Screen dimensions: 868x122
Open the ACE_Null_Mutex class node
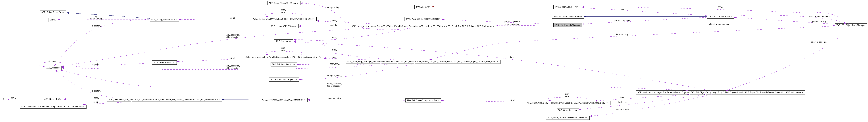click(x=283, y=41)
